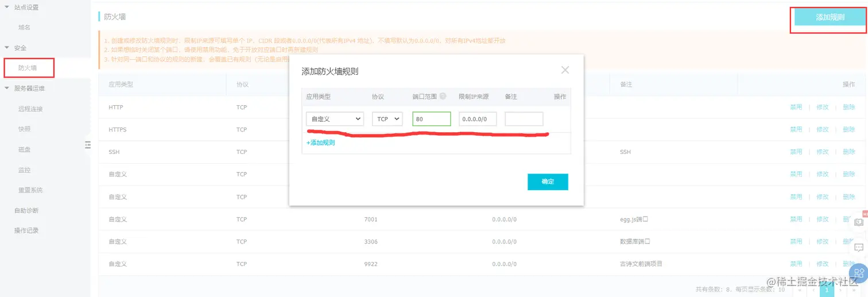Go to first page with « arrow
868x297 pixels.
[800, 290]
